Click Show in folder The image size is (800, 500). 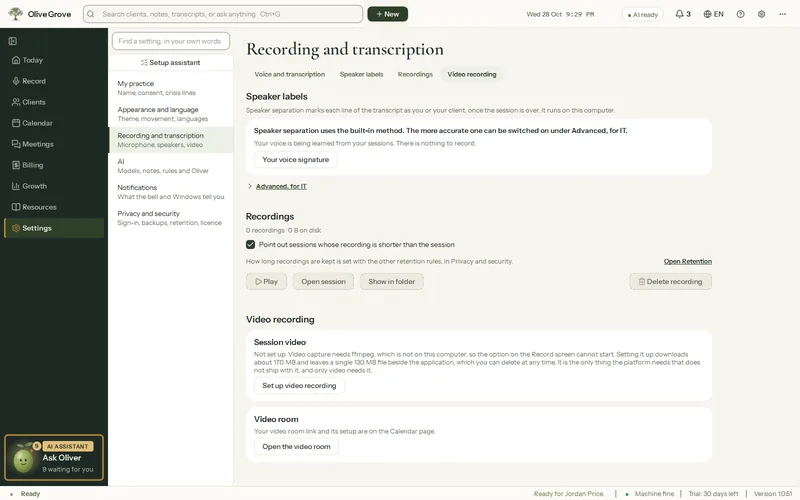pyautogui.click(x=391, y=281)
